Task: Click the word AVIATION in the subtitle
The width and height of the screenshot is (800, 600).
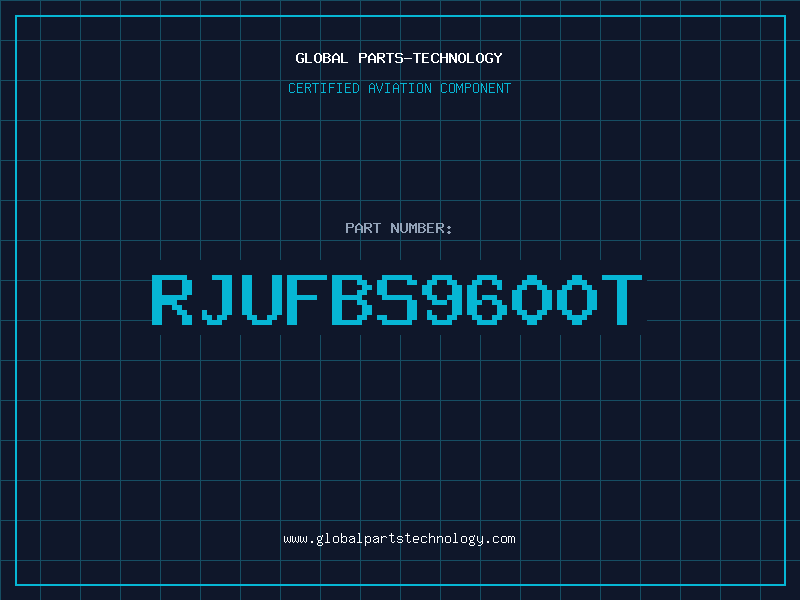Action: [x=400, y=88]
